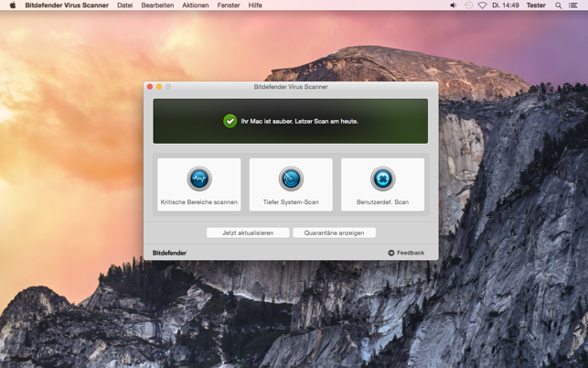This screenshot has height=368, width=588.
Task: Open the Tester user menu
Action: tap(536, 5)
